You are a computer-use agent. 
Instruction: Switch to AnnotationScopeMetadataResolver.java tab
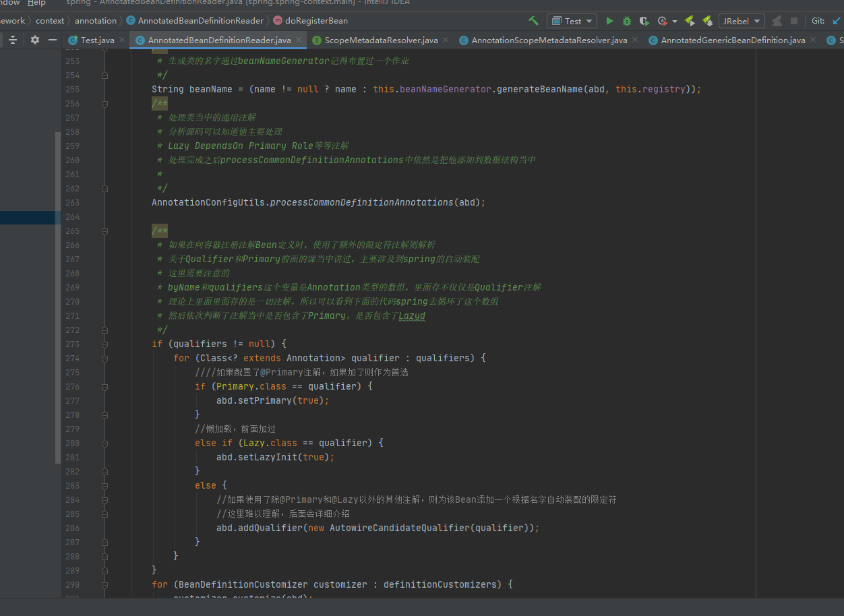tap(549, 40)
